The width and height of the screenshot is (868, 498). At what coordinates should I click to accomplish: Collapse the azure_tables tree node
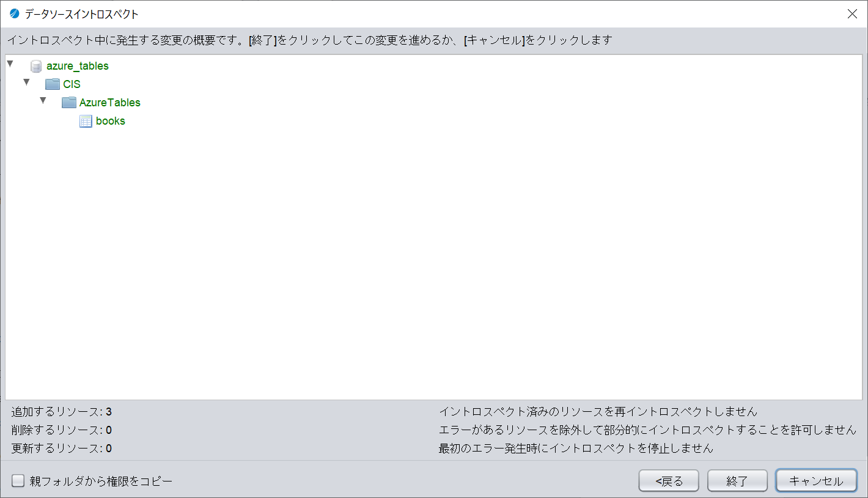pyautogui.click(x=10, y=64)
